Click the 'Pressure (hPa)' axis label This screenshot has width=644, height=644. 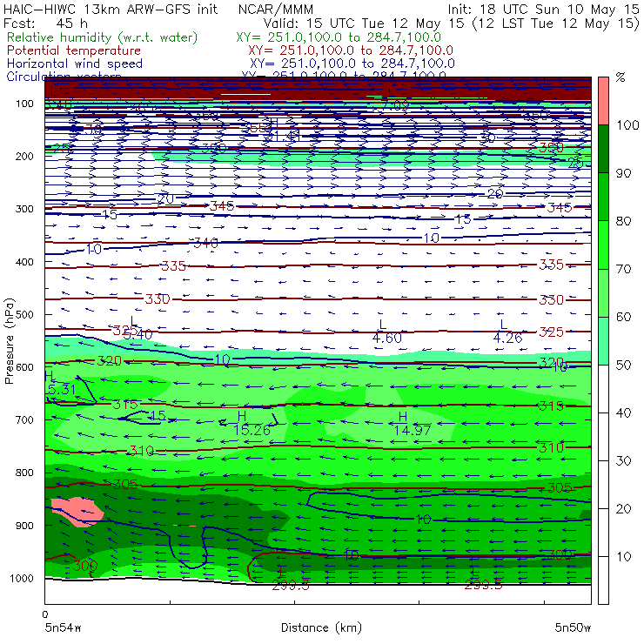[x=10, y=341]
